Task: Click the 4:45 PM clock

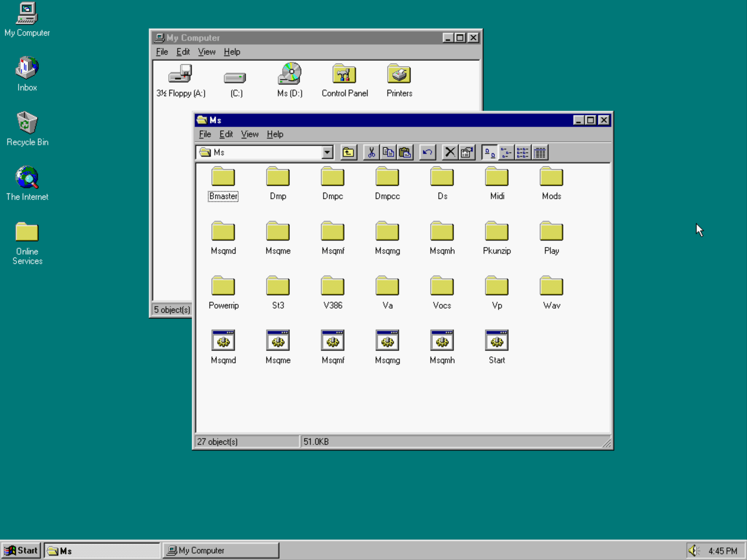Action: pyautogui.click(x=723, y=551)
